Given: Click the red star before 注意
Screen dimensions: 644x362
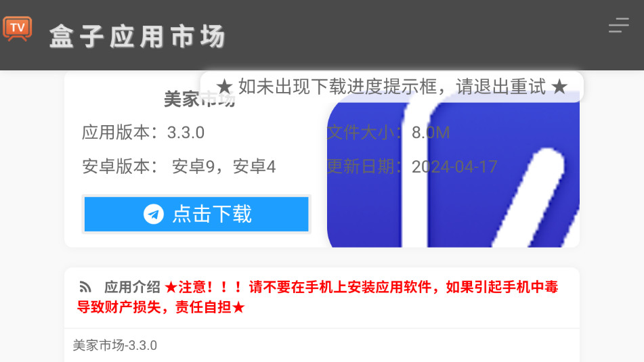Looking at the screenshot, I should click(171, 288).
